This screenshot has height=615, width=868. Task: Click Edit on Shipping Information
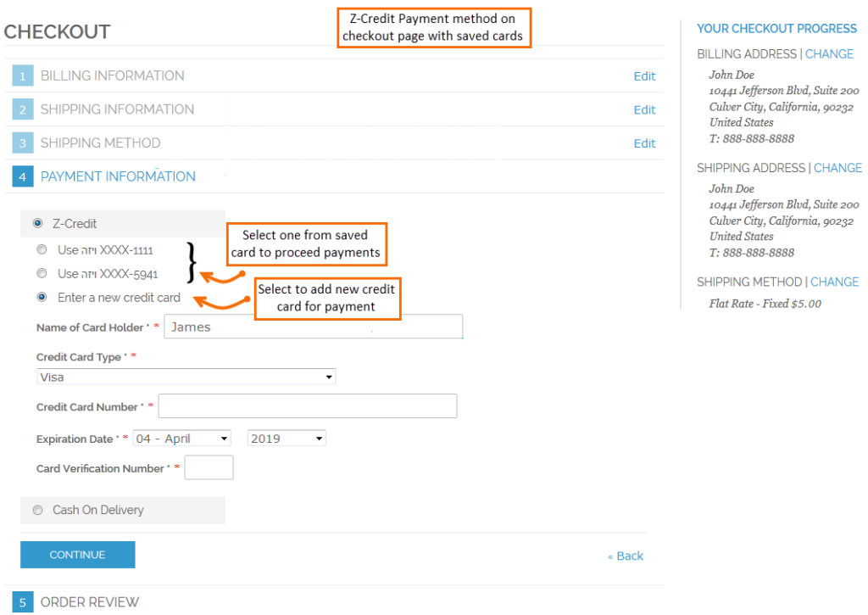(644, 109)
